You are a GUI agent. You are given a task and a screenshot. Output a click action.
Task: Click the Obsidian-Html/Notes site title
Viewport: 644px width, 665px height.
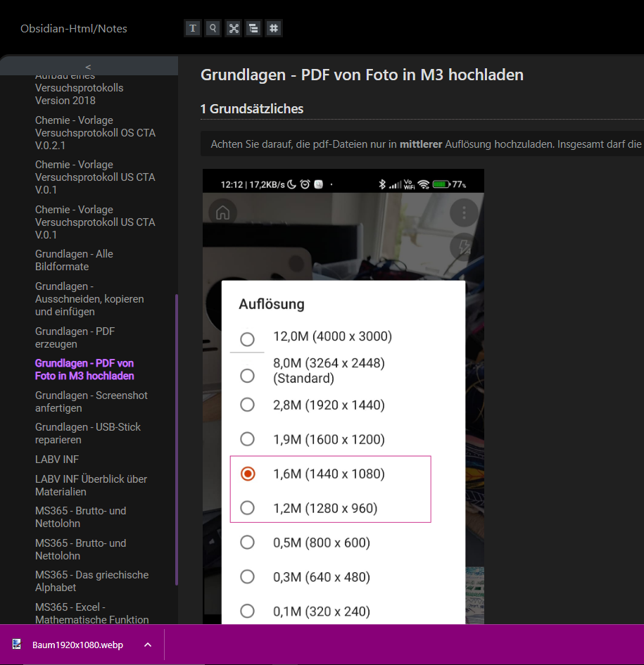(72, 28)
